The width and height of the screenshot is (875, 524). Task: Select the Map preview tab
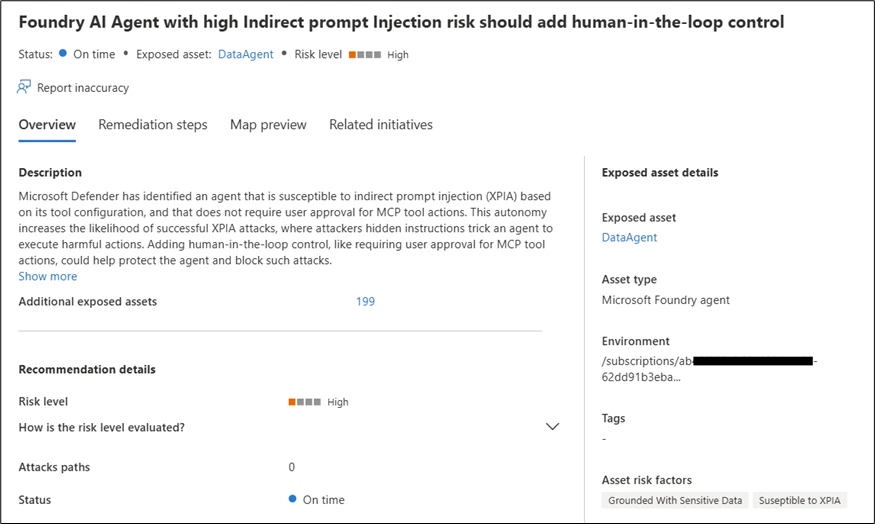tap(268, 125)
